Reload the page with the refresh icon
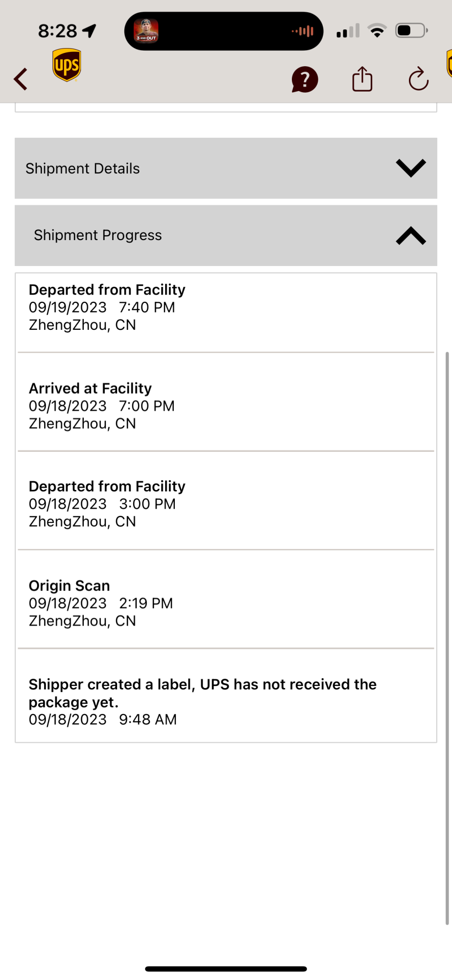Screen dimensions: 452x980 coord(419,79)
